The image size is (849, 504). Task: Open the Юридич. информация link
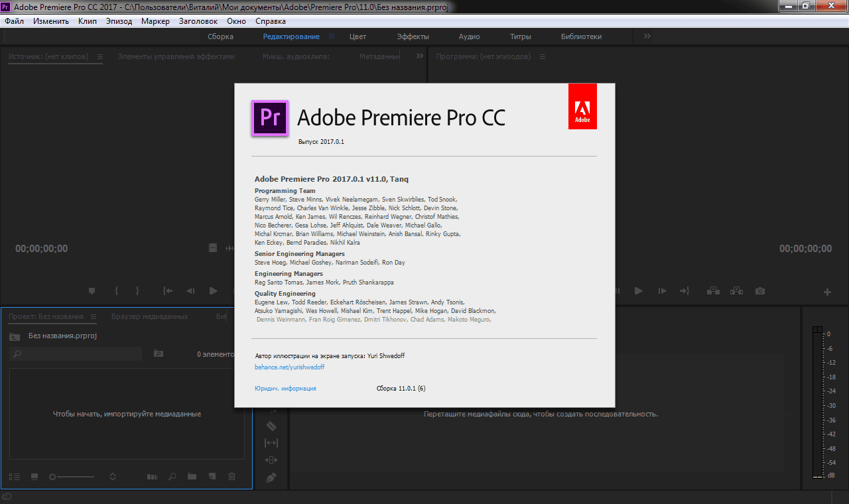(x=285, y=388)
